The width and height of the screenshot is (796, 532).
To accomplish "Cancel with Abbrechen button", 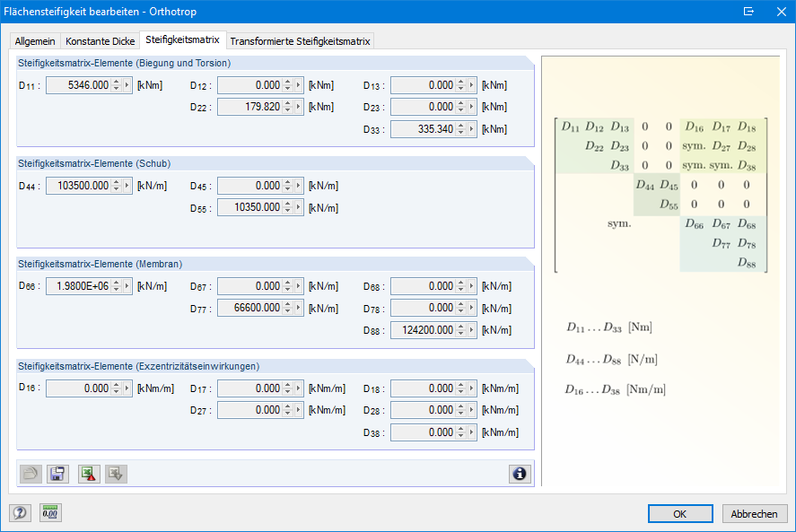I will pyautogui.click(x=755, y=514).
